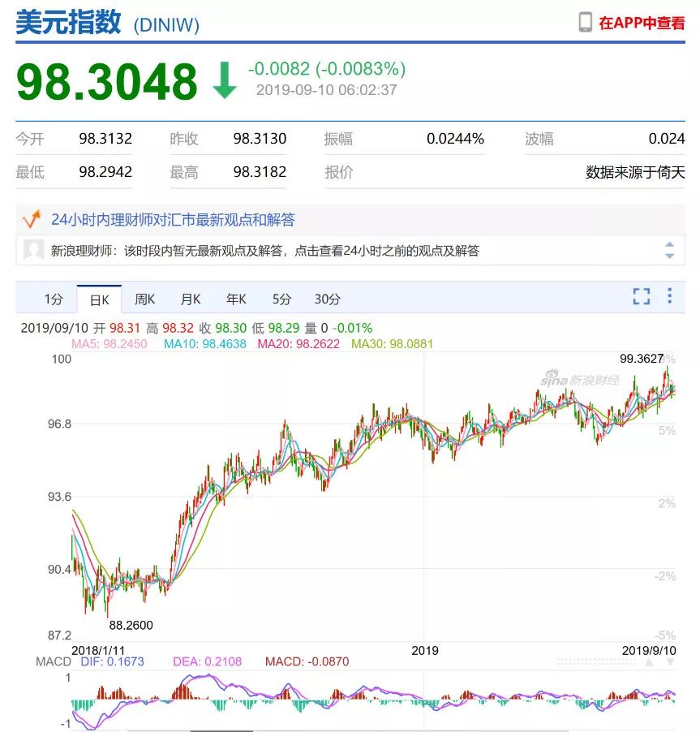This screenshot has height=732, width=700.
Task: Open the 在APP中查看 link
Action: pos(642,23)
